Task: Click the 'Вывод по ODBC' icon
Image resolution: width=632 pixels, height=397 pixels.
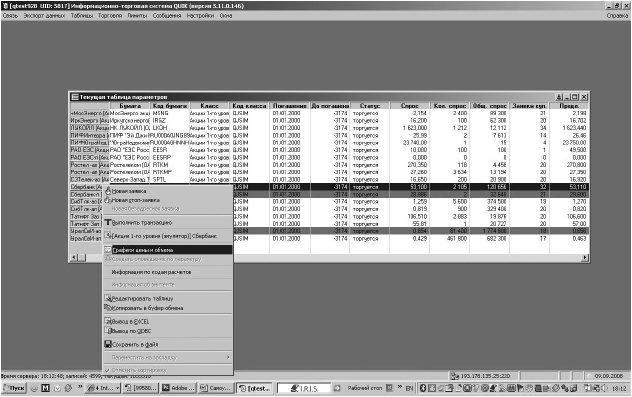Action: 108,331
